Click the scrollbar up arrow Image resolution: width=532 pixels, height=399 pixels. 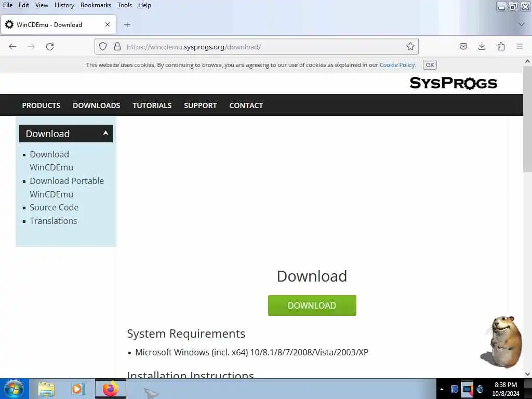click(527, 61)
